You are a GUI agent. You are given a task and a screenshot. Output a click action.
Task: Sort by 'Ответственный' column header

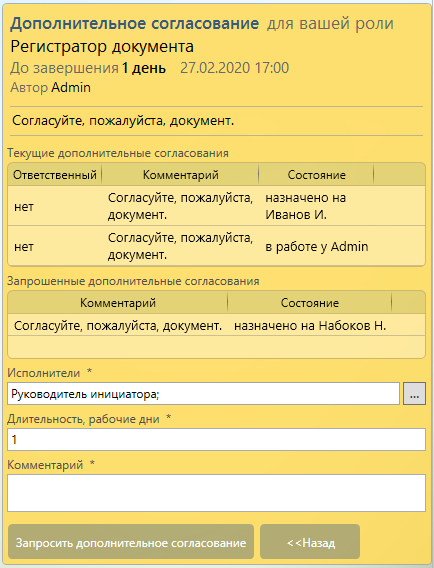[55, 175]
